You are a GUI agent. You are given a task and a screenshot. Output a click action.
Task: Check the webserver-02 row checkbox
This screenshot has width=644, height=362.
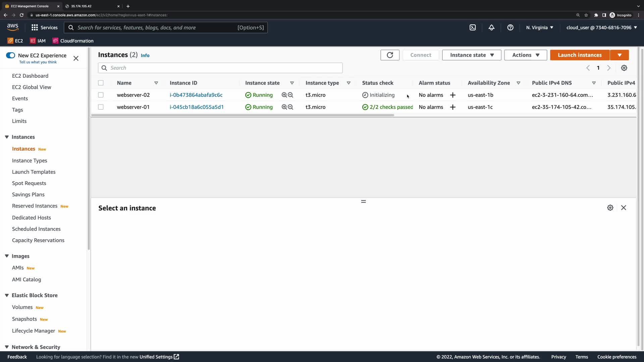101,95
